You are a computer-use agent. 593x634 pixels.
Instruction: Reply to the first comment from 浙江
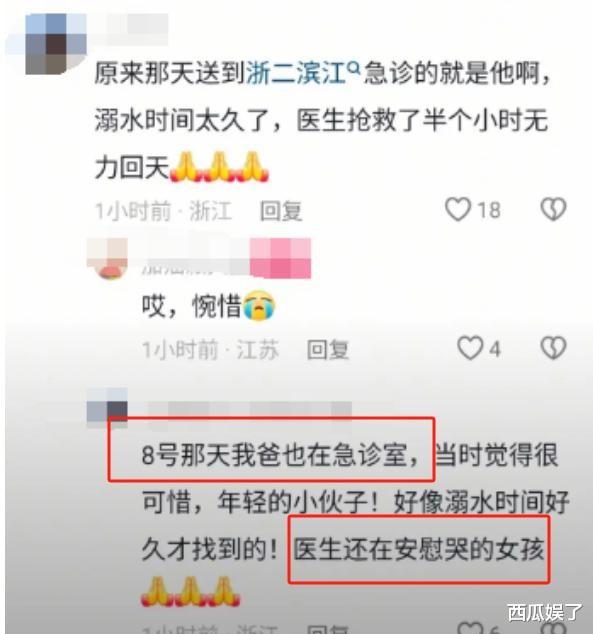281,211
